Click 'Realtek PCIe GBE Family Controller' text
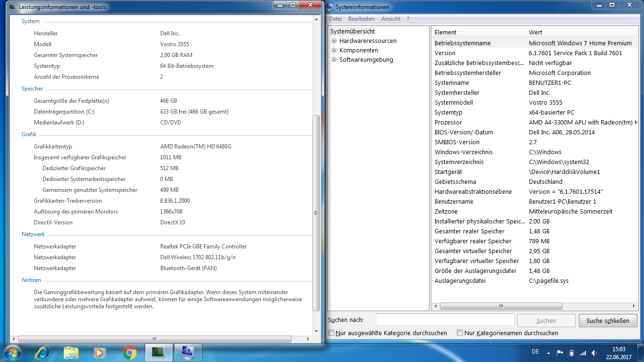The height and width of the screenshot is (362, 644). [203, 247]
